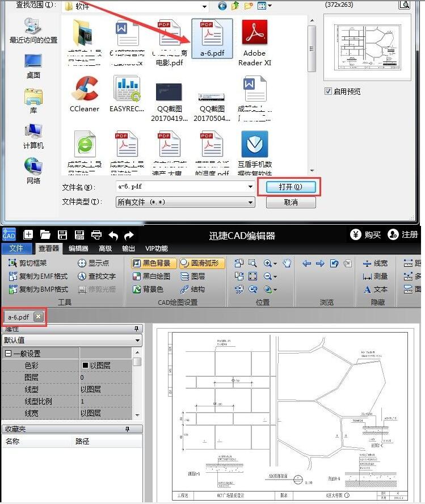Toggle the 黑色背景 black background option

[x=152, y=263]
